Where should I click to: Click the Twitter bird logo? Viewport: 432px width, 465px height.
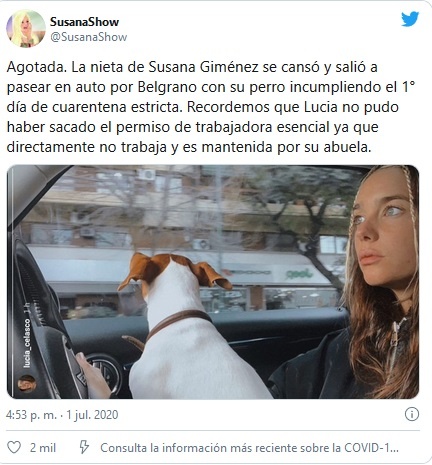(410, 19)
